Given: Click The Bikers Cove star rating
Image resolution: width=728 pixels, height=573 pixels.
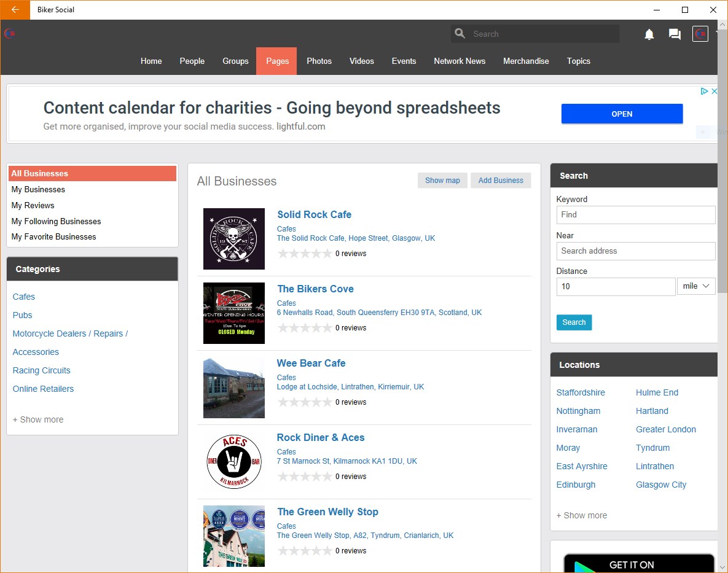Looking at the screenshot, I should (305, 327).
